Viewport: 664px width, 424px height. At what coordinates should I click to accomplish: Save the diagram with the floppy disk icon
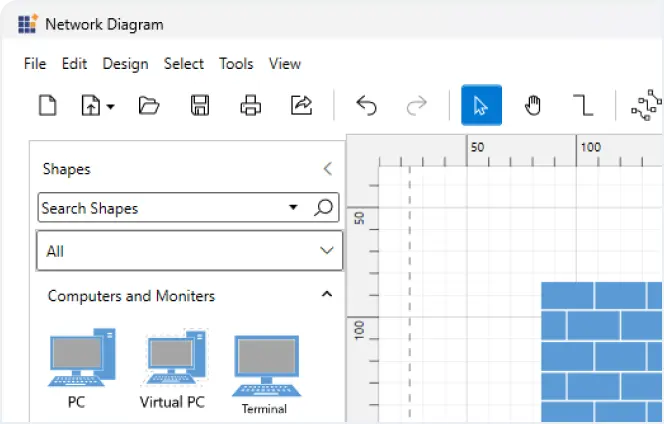200,105
